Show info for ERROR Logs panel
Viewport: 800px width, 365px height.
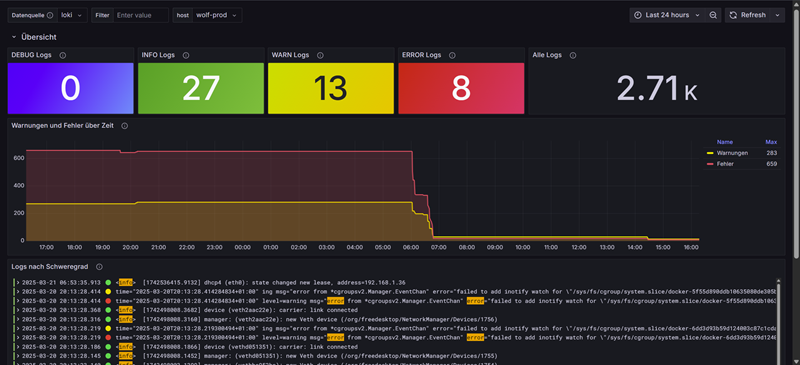(x=452, y=55)
